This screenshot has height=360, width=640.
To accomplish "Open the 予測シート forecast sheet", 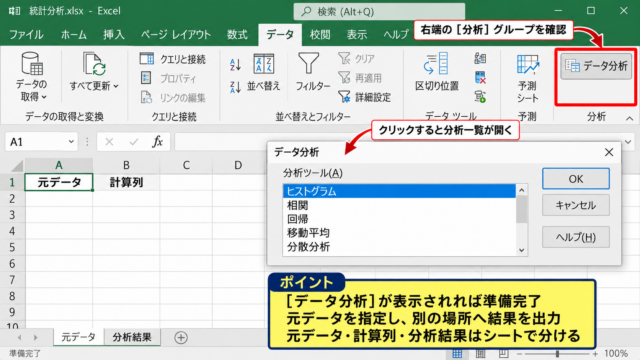I will 527,78.
